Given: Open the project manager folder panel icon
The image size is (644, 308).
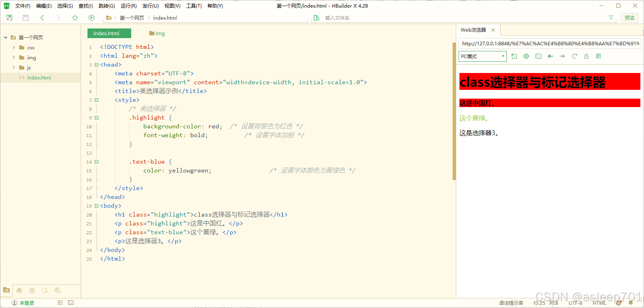Looking at the screenshot, I should pos(6,290).
